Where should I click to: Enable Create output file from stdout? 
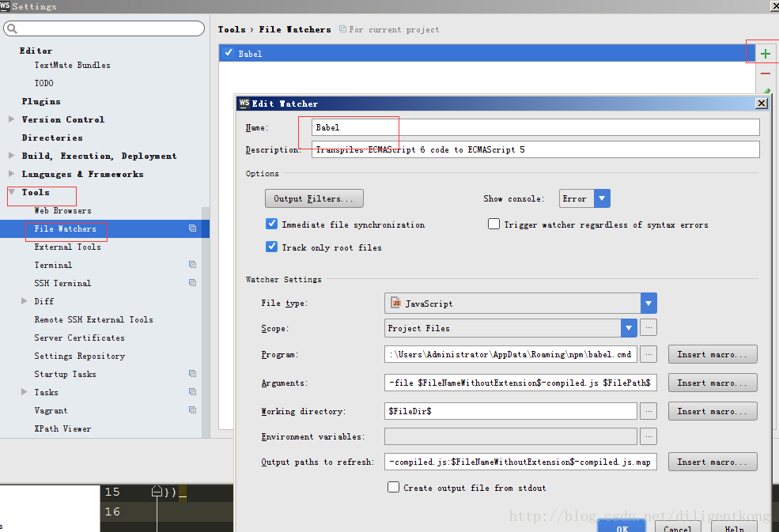[x=393, y=487]
